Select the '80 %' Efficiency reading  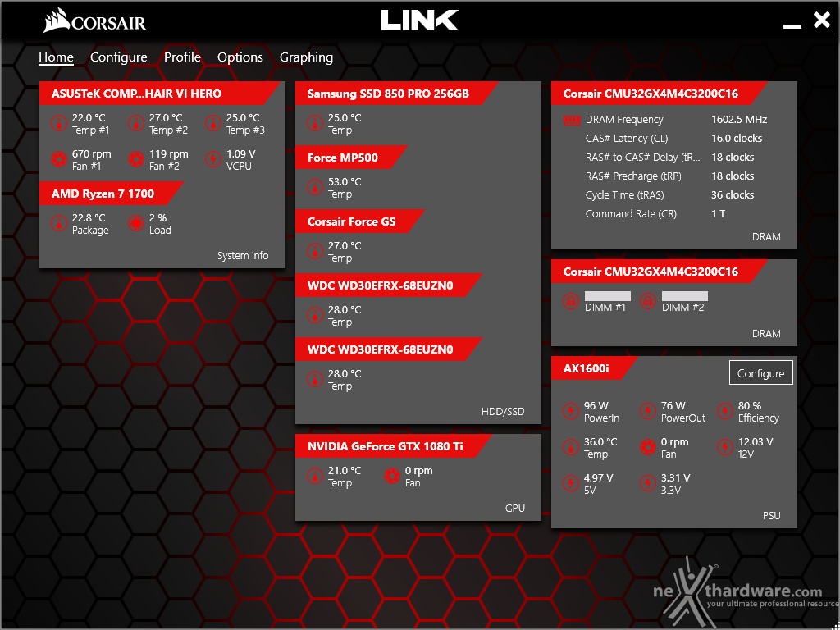pyautogui.click(x=750, y=405)
